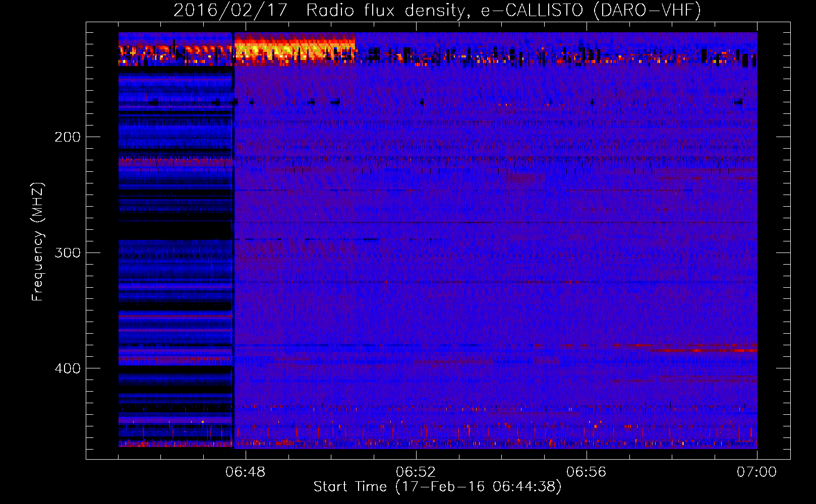Click the 'Frequency (MHZ)' y-axis label
This screenshot has height=504, width=816.
38,242
